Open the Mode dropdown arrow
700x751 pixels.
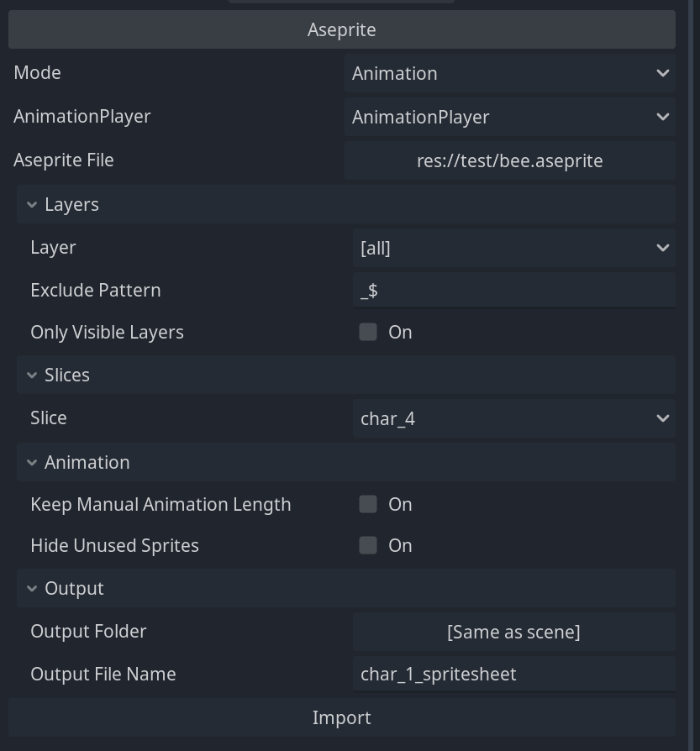(663, 73)
